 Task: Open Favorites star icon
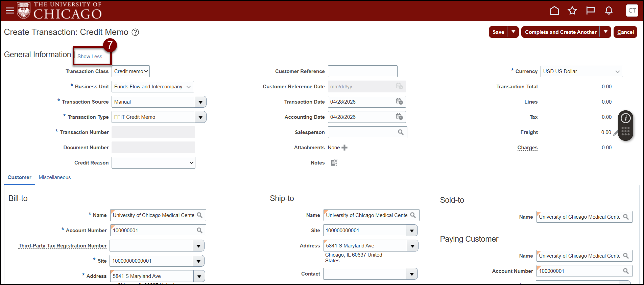coord(572,11)
